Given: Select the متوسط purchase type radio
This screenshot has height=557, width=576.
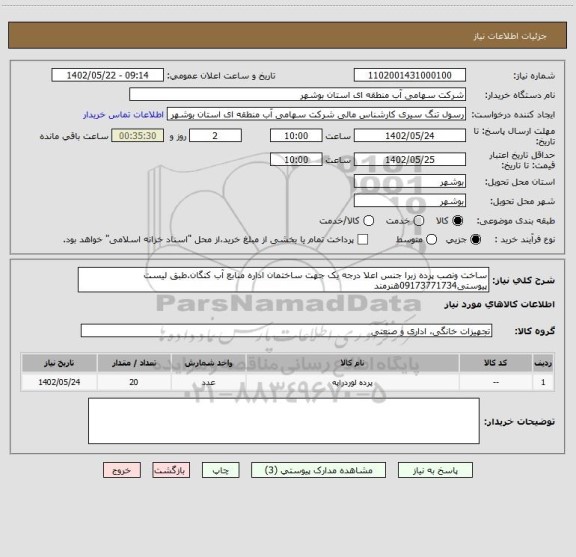Looking at the screenshot, I should pos(431,240).
